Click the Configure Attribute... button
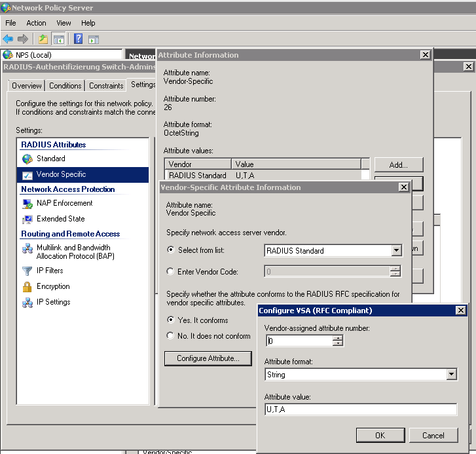 [208, 358]
